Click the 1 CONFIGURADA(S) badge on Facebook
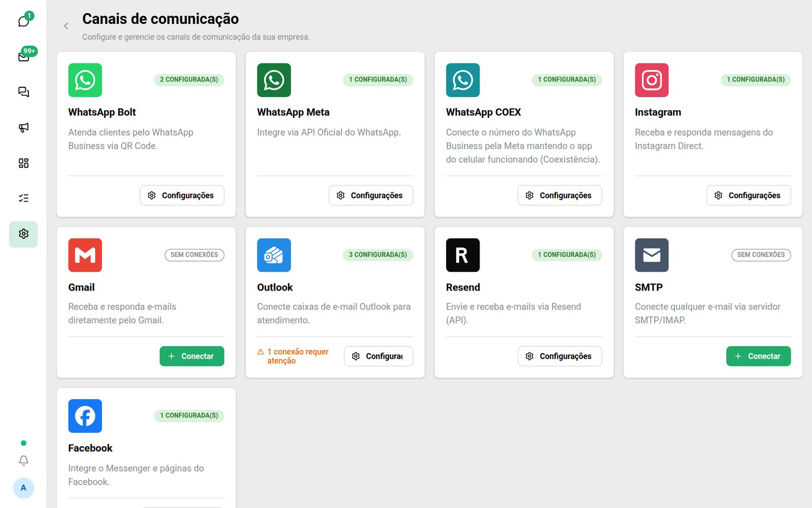 (189, 416)
